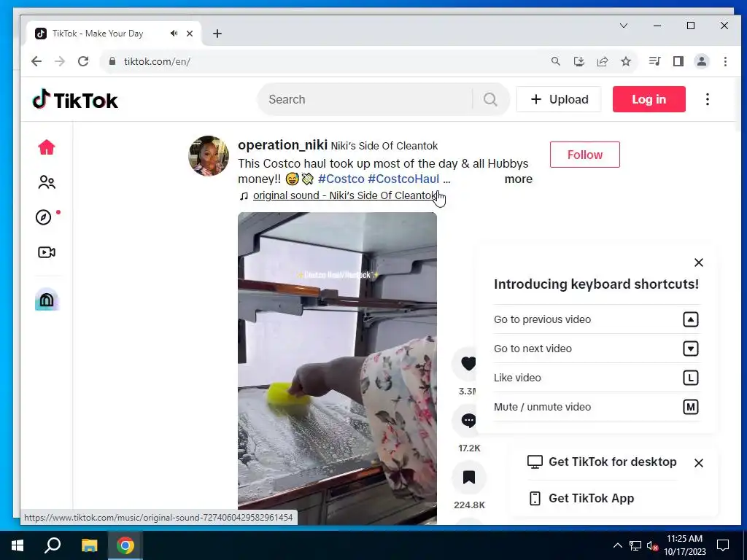Like the video with the heart icon

(x=468, y=363)
